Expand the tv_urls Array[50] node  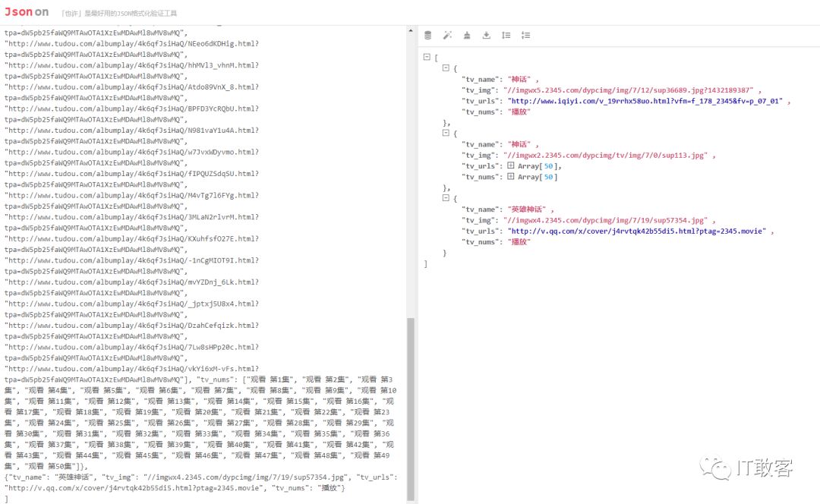click(511, 165)
